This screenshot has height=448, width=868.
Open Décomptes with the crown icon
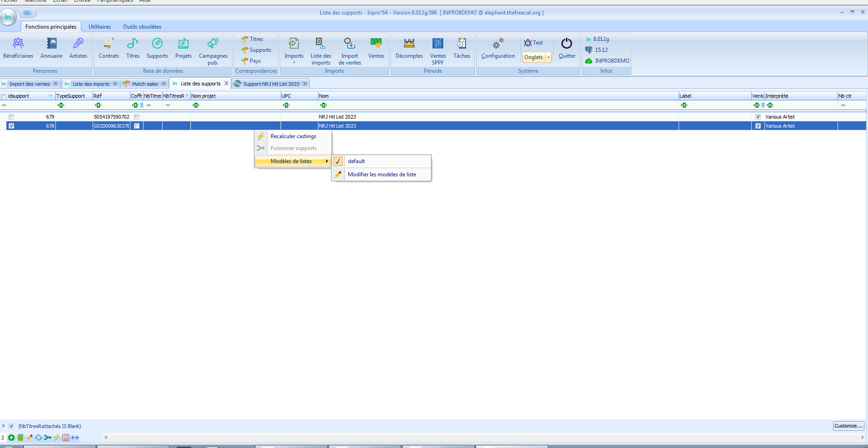[x=409, y=48]
